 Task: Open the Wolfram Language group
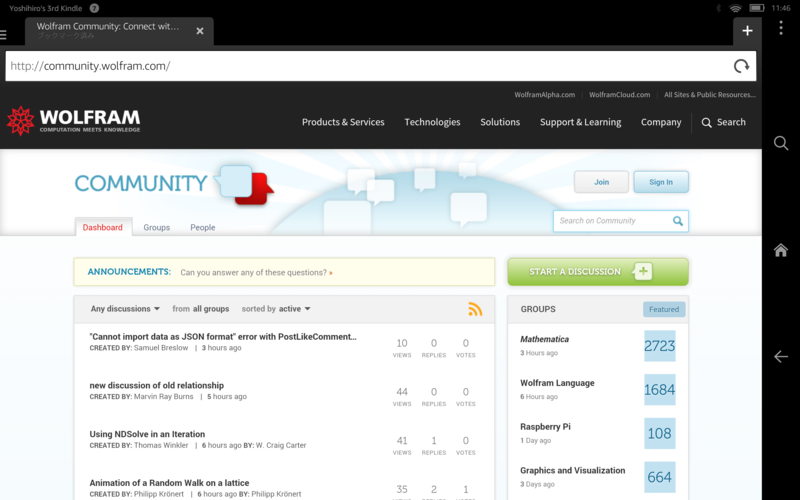557,383
